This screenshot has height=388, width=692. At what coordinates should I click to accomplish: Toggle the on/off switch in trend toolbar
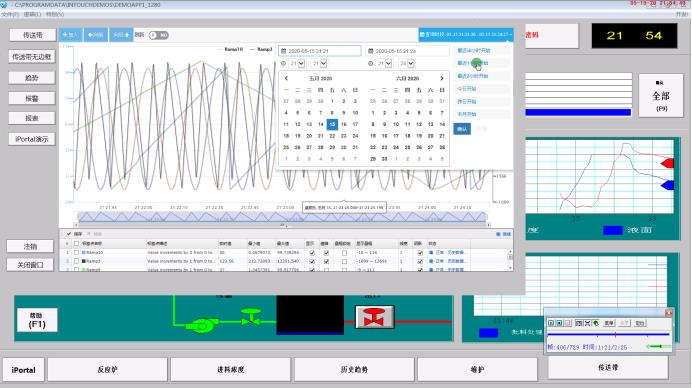click(158, 35)
